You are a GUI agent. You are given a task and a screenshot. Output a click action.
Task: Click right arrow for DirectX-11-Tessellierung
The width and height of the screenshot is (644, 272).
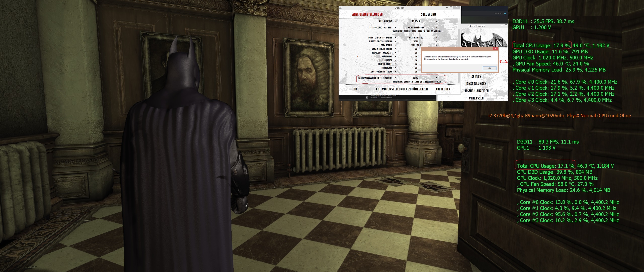tap(436, 41)
